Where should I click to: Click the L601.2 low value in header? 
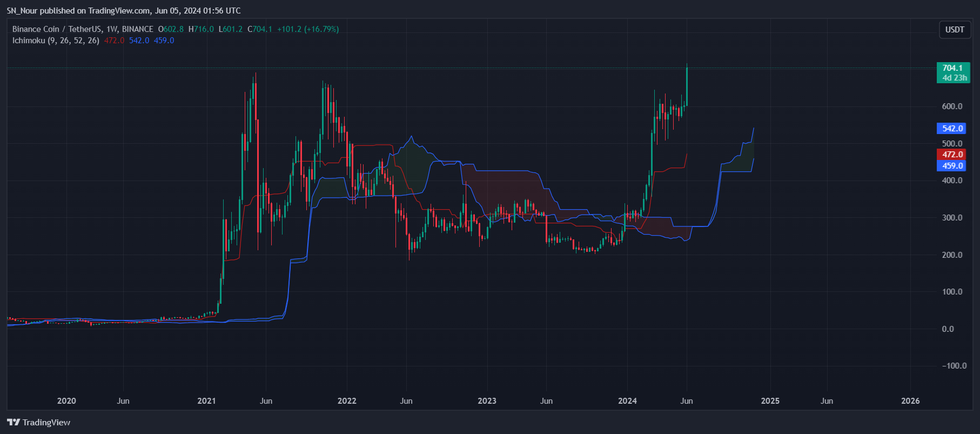point(231,29)
